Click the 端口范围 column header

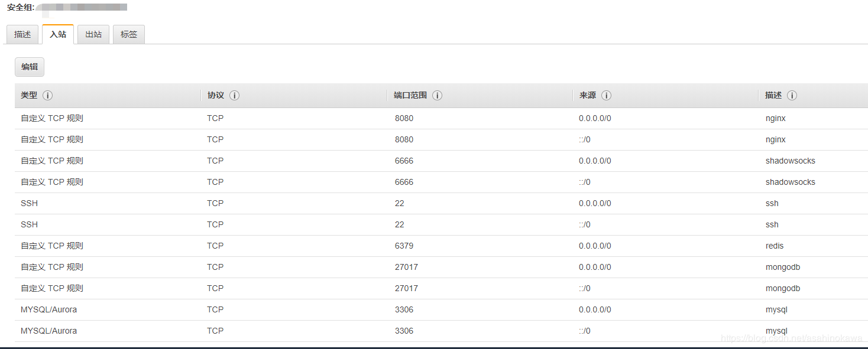(x=410, y=96)
